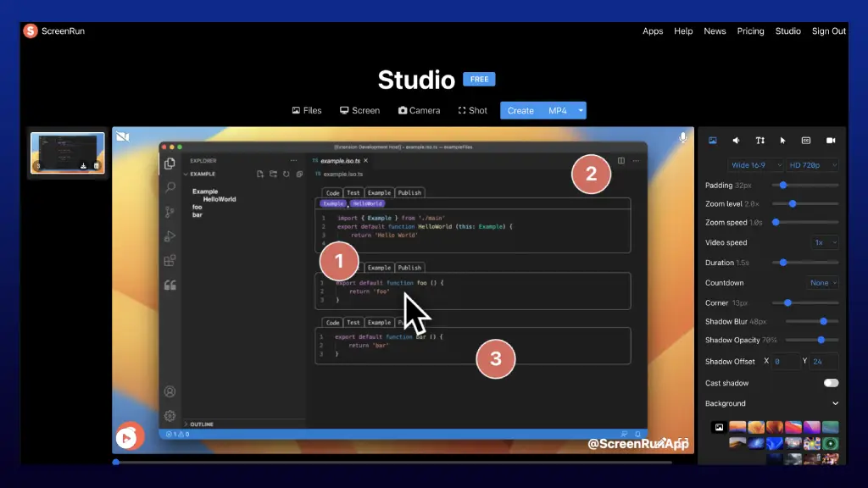
Task: Select the Publish tab above the foo snippet
Action: (409, 267)
